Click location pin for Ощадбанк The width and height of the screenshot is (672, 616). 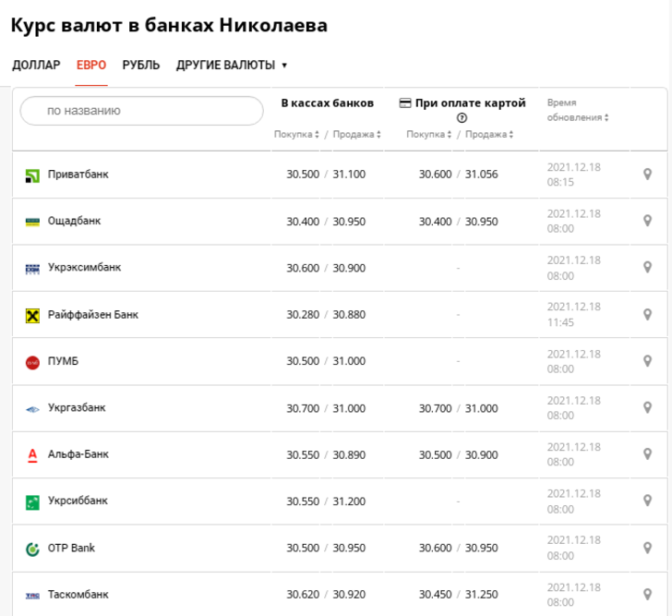[648, 221]
